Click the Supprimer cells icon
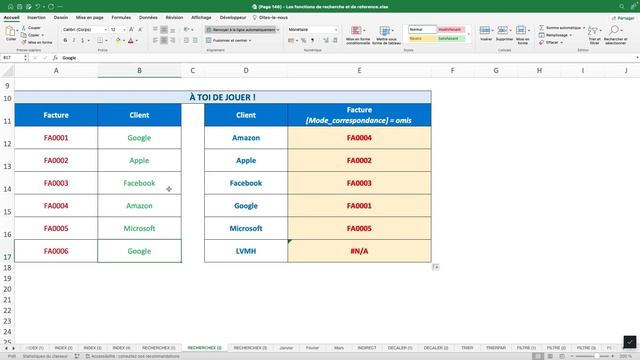Image resolution: width=640 pixels, height=360 pixels. pyautogui.click(x=503, y=30)
